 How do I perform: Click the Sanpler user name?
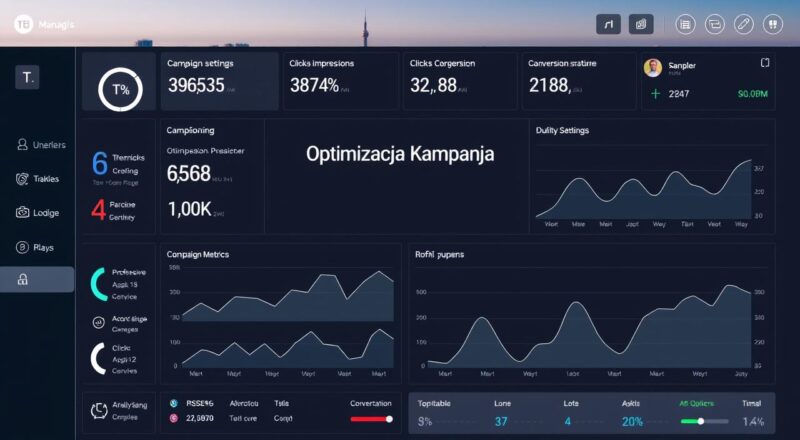point(682,66)
